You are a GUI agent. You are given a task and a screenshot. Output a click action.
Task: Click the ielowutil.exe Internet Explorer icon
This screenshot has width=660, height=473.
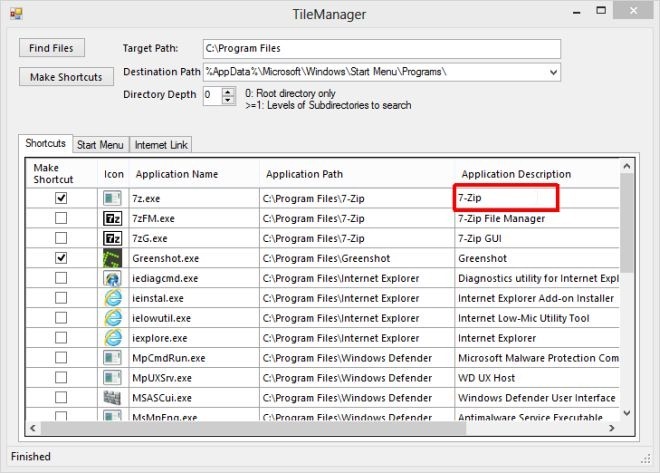[112, 318]
